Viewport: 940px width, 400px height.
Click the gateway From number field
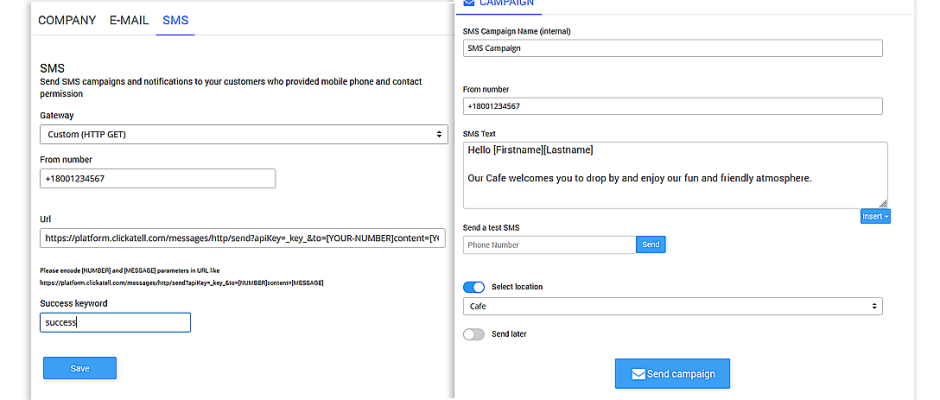(158, 179)
